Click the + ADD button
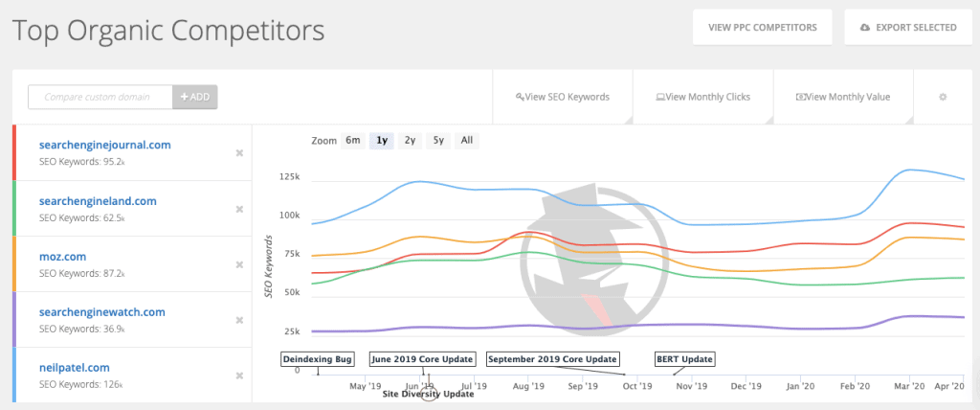This screenshot has height=410, width=980. click(x=195, y=97)
